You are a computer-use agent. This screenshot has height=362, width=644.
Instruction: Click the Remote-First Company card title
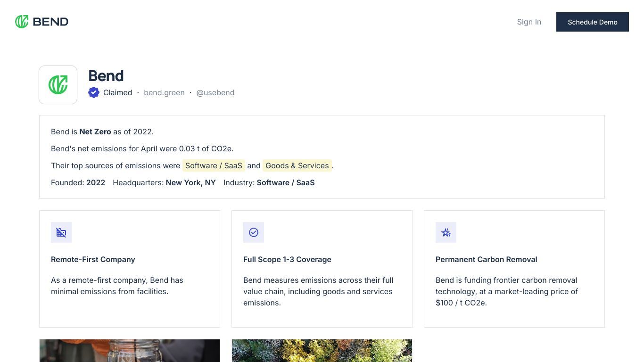[93, 259]
